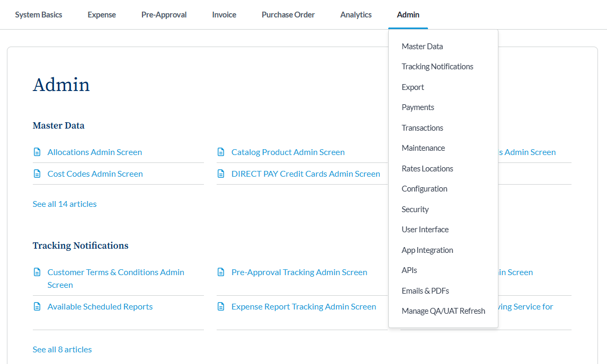Click document icon beside Cost Codes Admin Screen
Screen dimensions: 607x364
(x=37, y=174)
